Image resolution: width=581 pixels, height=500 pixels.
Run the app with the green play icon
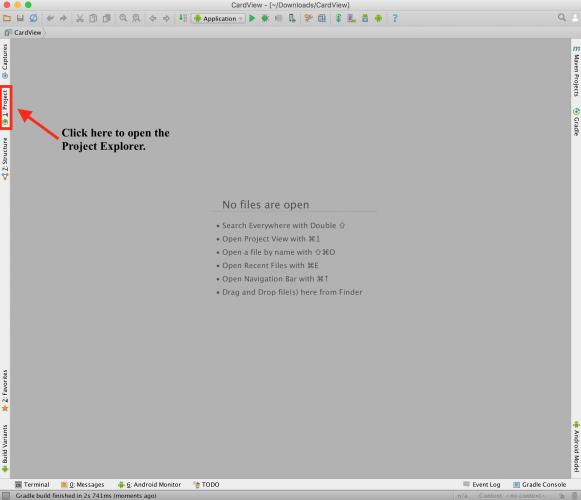coord(252,18)
